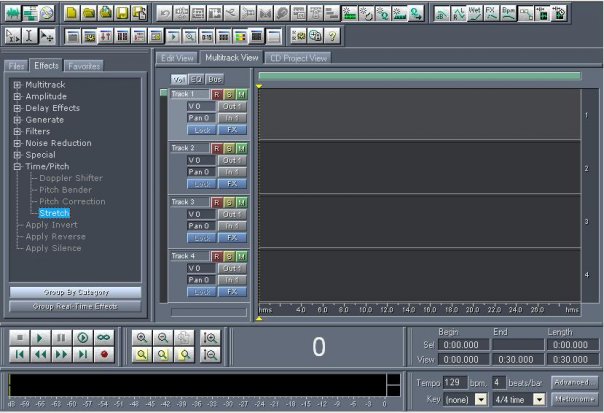
Task: Mute Track 2 with M button
Action: (241, 148)
